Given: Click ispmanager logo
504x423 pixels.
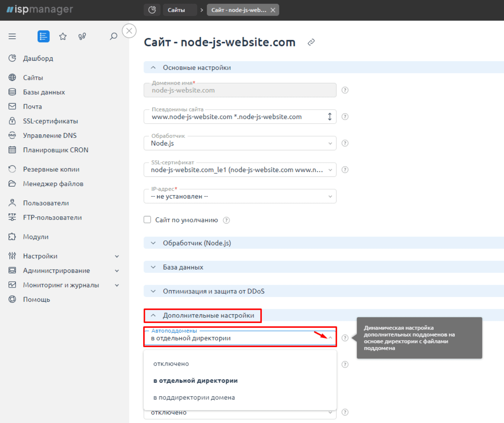Looking at the screenshot, I should coord(40,10).
